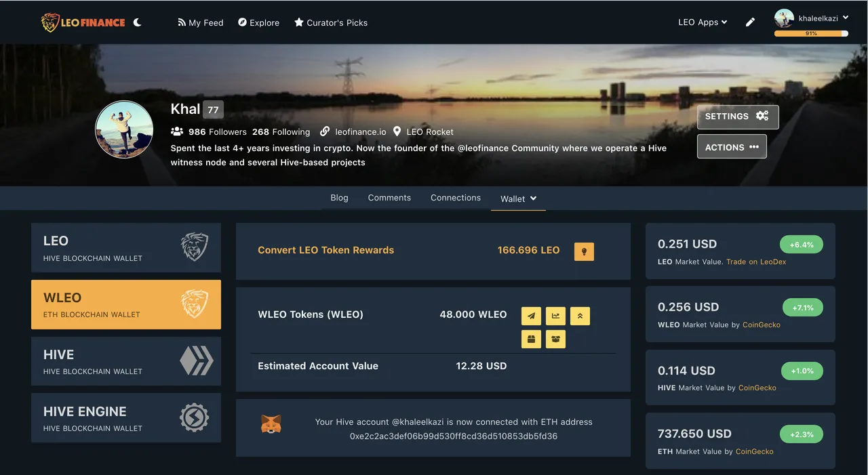
Task: Open the khaleelkazi account menu
Action: click(824, 19)
